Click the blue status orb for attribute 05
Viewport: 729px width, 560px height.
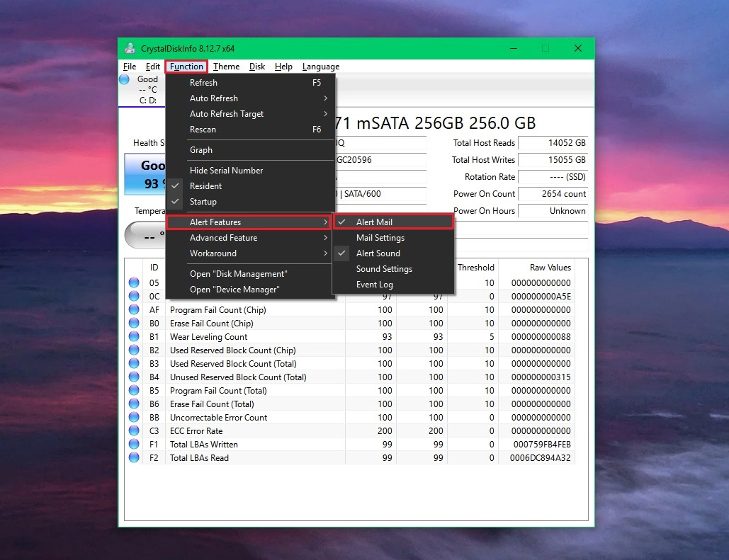click(x=134, y=282)
